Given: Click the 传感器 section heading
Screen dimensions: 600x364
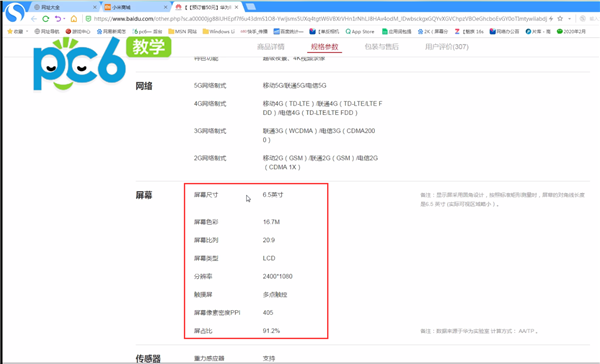Looking at the screenshot, I should 148,359.
